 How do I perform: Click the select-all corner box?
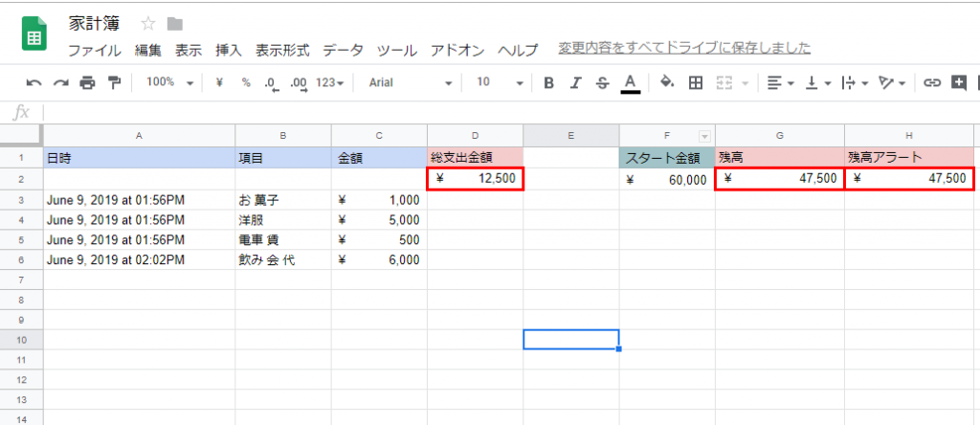(x=21, y=135)
